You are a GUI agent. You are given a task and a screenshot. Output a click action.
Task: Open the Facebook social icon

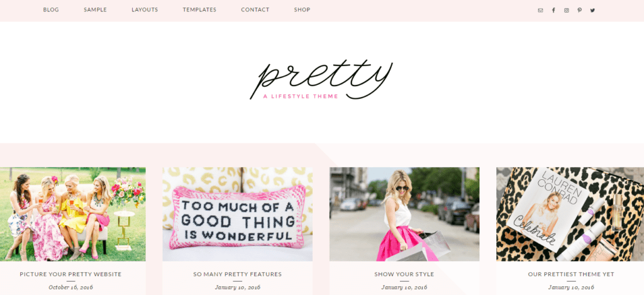click(x=553, y=10)
